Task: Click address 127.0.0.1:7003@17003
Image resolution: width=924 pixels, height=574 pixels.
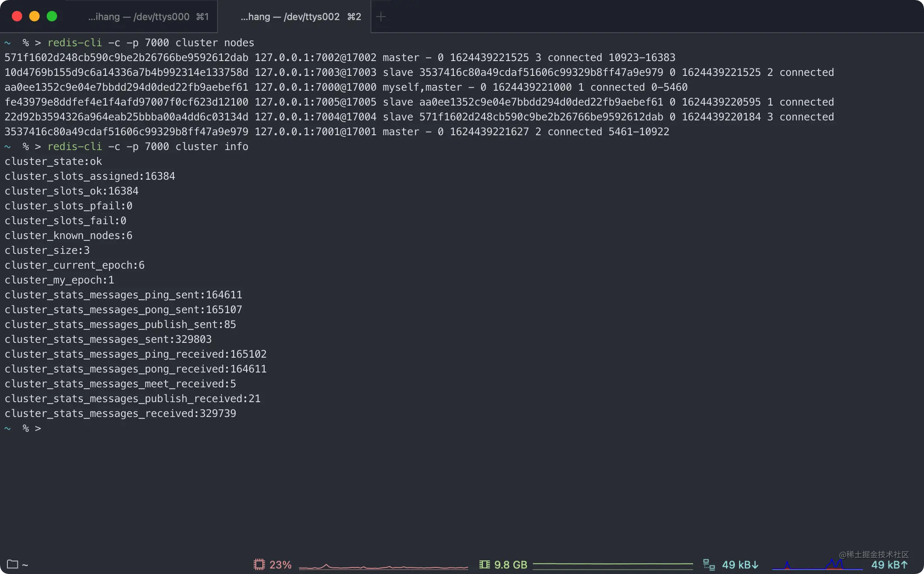Action: (316, 72)
